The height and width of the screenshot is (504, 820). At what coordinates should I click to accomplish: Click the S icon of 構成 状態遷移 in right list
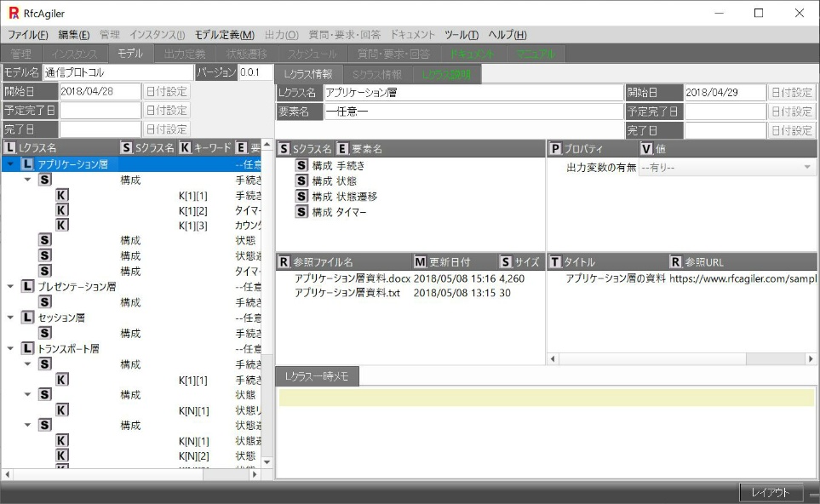click(301, 197)
